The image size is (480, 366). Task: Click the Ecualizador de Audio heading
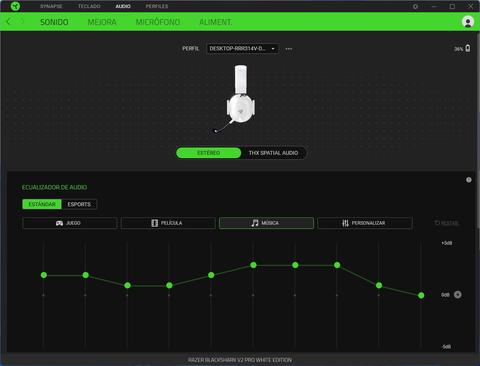point(54,187)
